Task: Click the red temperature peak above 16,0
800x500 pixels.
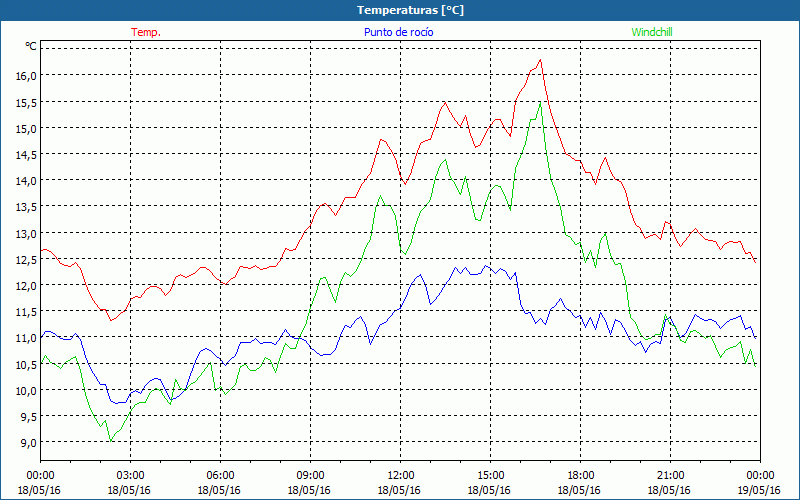Action: pos(540,60)
